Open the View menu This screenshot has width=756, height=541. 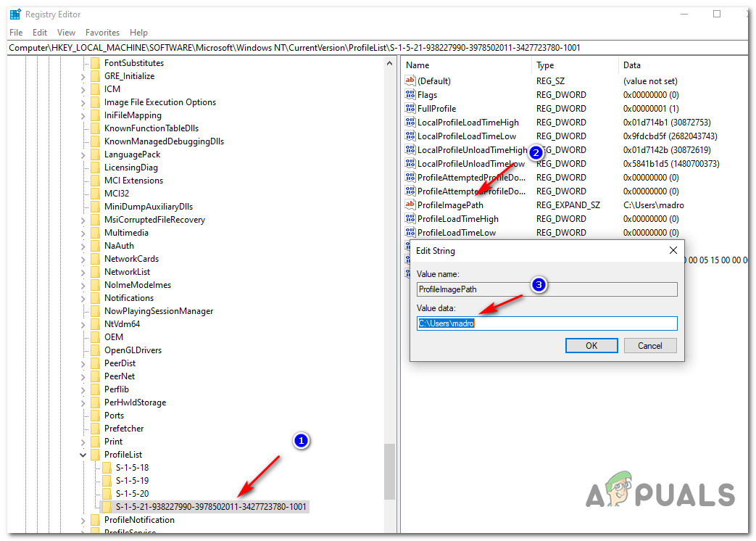point(66,33)
